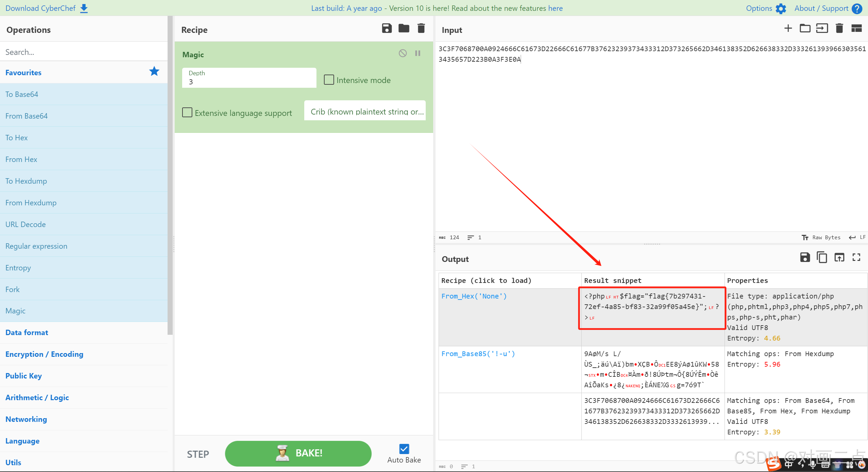Open folder as input icon

[x=805, y=28]
